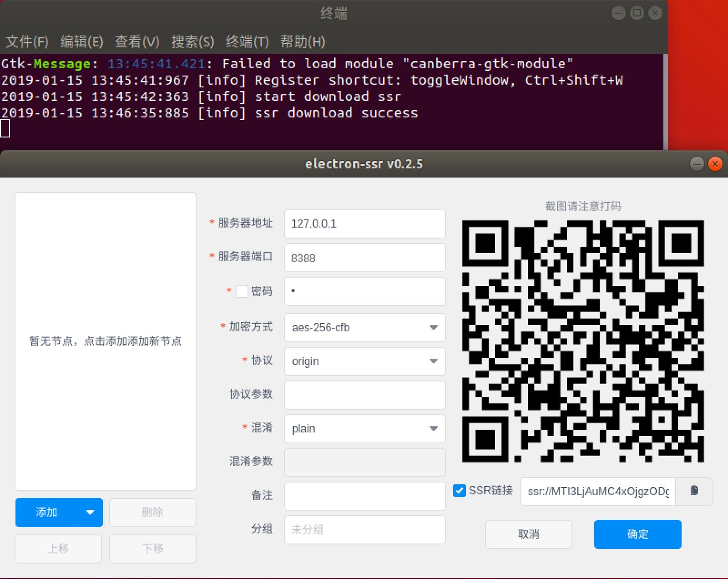
Task: Click the 确定 confirm button
Action: click(x=637, y=534)
